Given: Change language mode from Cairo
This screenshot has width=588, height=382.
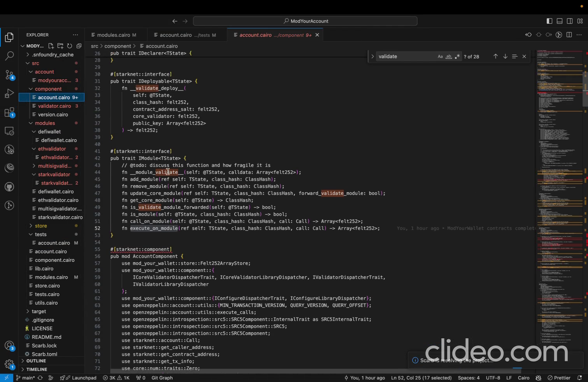Looking at the screenshot, I should [523, 378].
